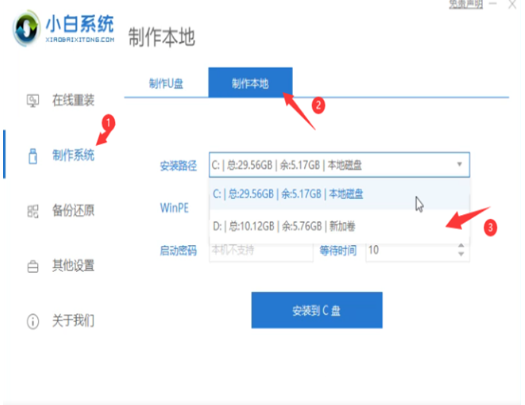Click the USB drive icon beside 制作系统
The width and height of the screenshot is (525, 405).
33,156
